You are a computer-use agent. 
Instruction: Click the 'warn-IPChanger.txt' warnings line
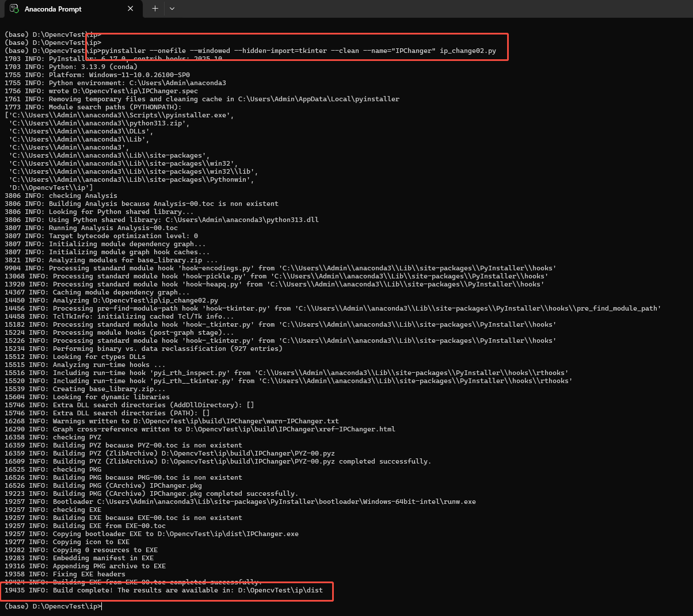172,421
